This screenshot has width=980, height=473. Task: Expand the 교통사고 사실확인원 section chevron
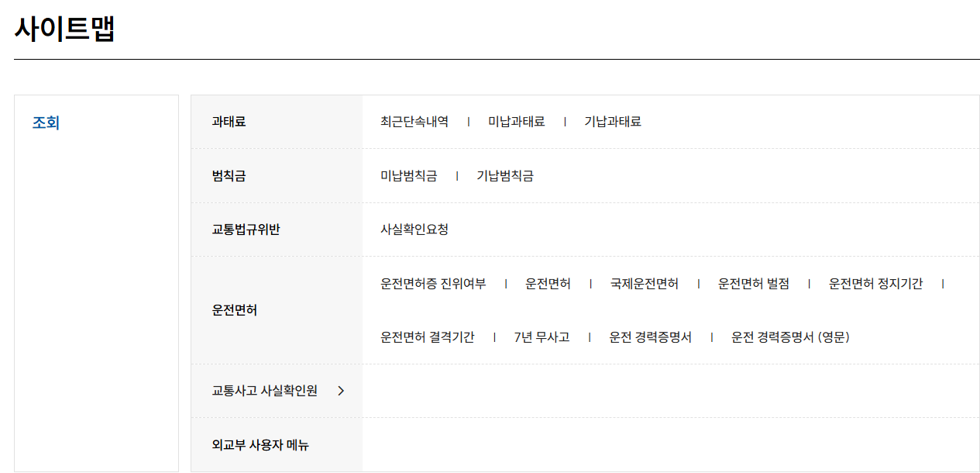pyautogui.click(x=340, y=391)
